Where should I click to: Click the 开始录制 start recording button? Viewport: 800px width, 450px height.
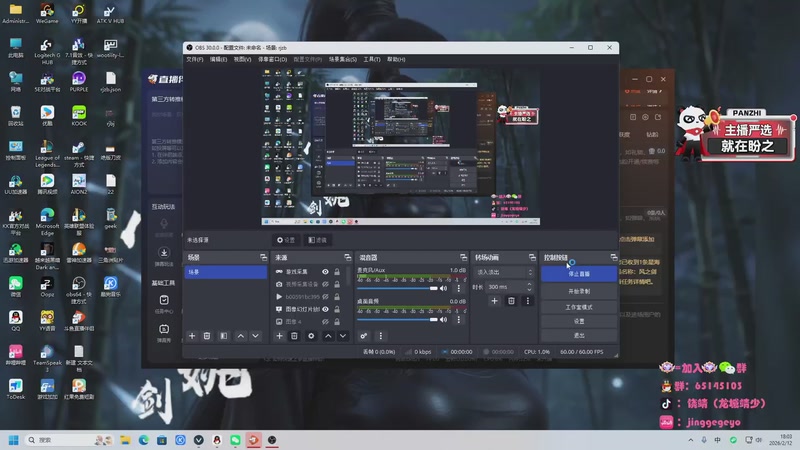(x=579, y=291)
